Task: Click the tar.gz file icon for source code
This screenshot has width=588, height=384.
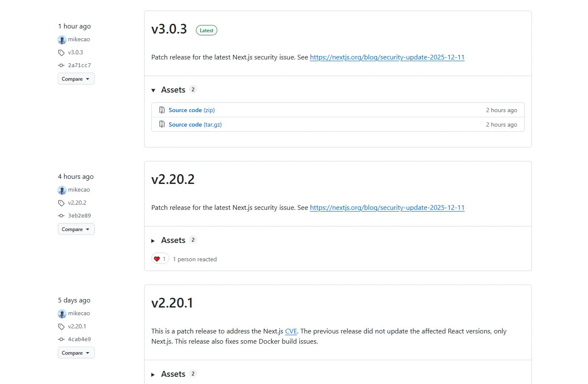Action: (162, 124)
